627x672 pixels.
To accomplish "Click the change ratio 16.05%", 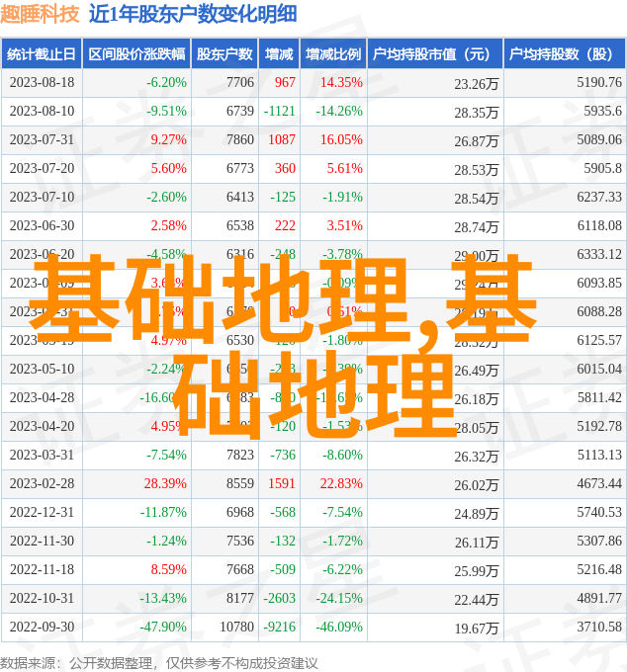I will click(x=341, y=139).
